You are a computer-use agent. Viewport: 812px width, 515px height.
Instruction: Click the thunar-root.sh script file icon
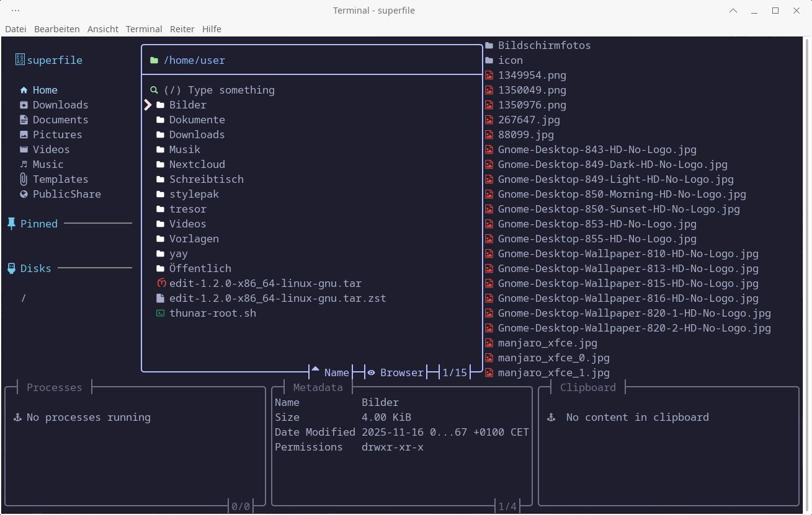pos(161,314)
